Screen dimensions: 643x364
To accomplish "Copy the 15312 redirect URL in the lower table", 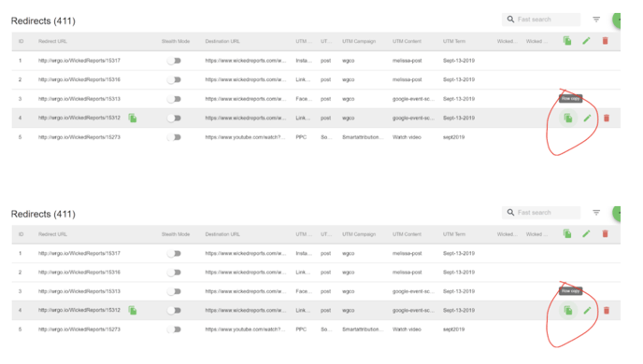I will pyautogui.click(x=133, y=311).
